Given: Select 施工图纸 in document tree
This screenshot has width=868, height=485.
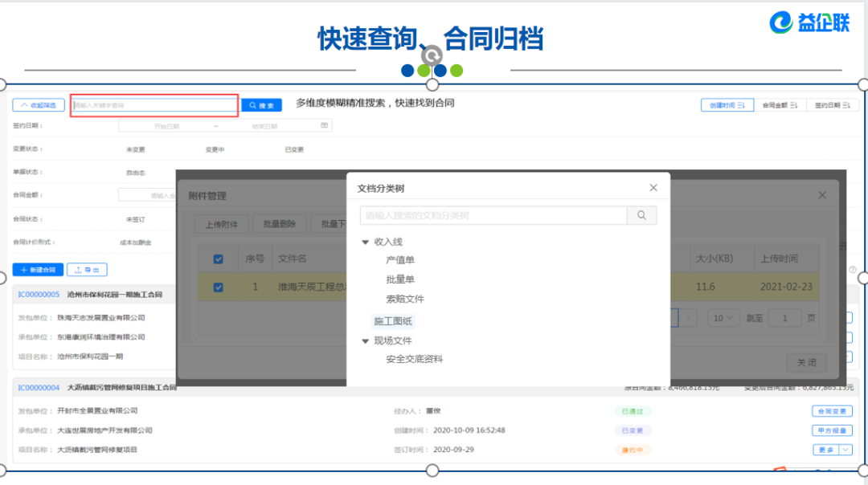Looking at the screenshot, I should tap(393, 321).
